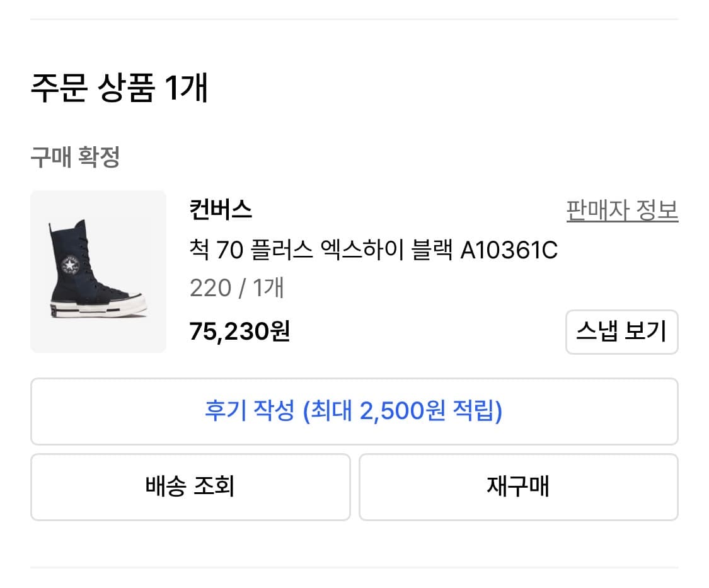Open snap content via 스냅 보기
The image size is (709, 588).
[x=621, y=332]
